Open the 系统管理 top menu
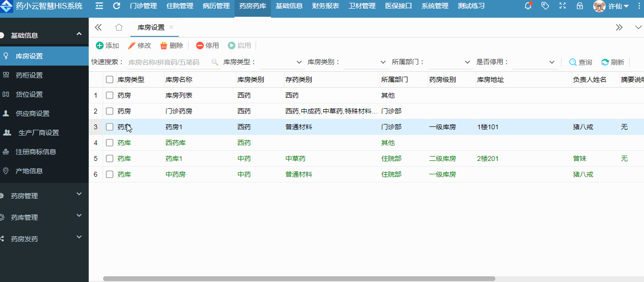644x282 pixels. point(435,6)
